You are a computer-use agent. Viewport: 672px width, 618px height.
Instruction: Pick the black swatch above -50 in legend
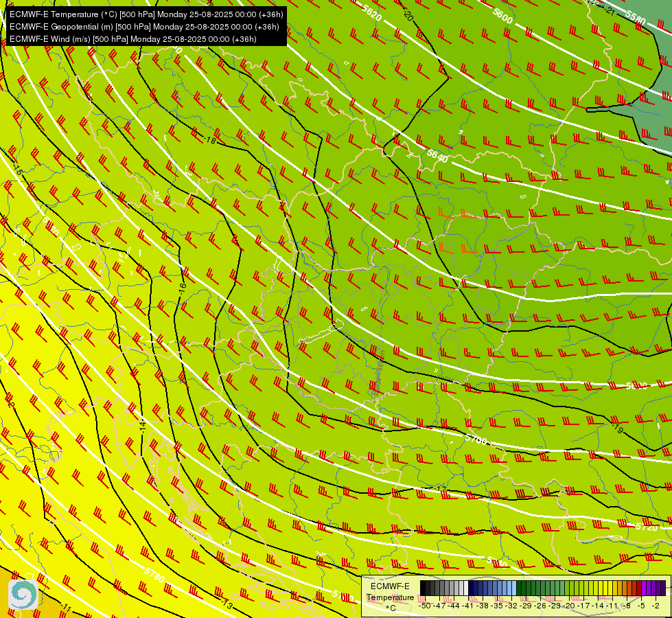tap(423, 588)
